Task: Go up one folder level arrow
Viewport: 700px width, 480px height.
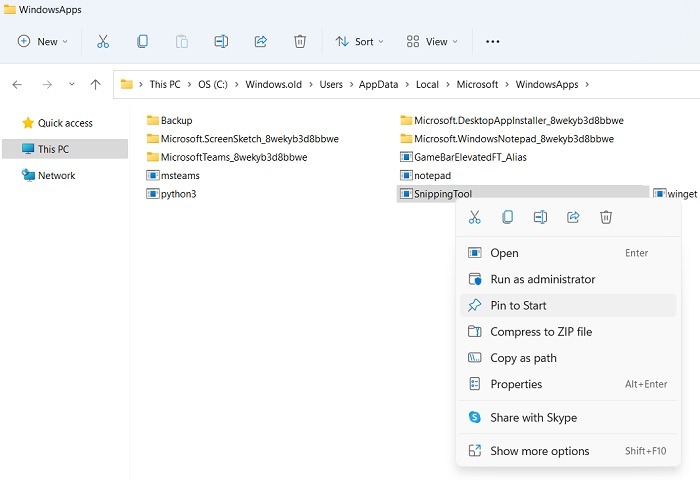Action: click(95, 84)
